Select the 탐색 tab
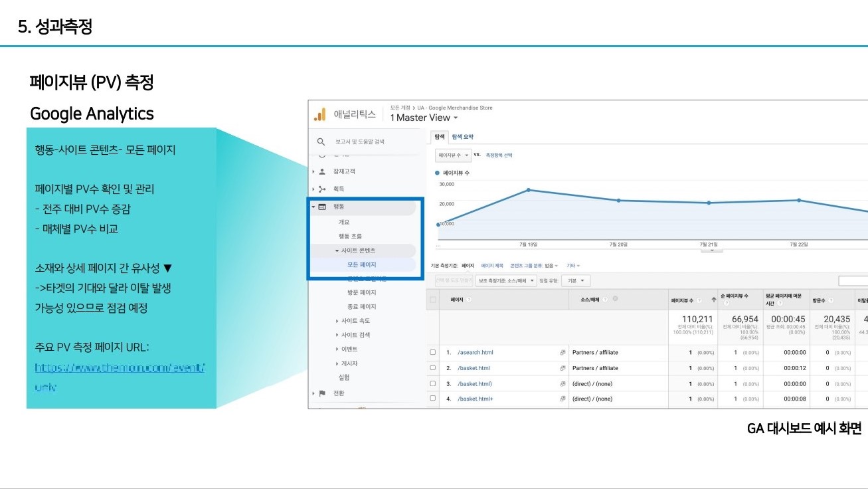Image resolution: width=868 pixels, height=489 pixels. pos(440,136)
